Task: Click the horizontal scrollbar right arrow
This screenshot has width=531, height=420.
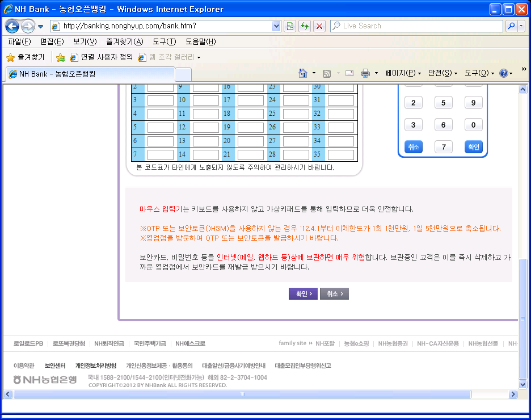Action: click(x=513, y=394)
